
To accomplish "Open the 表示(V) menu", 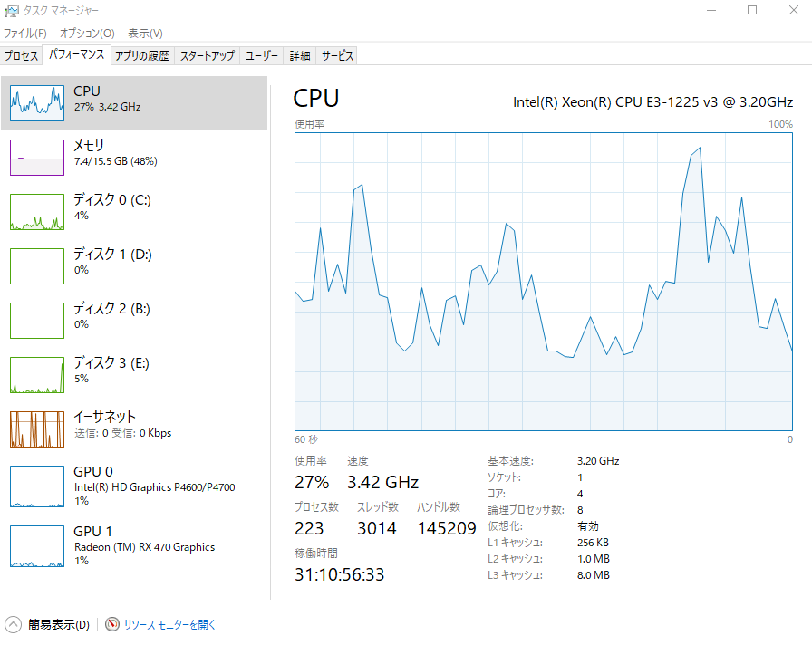I will click(x=146, y=34).
